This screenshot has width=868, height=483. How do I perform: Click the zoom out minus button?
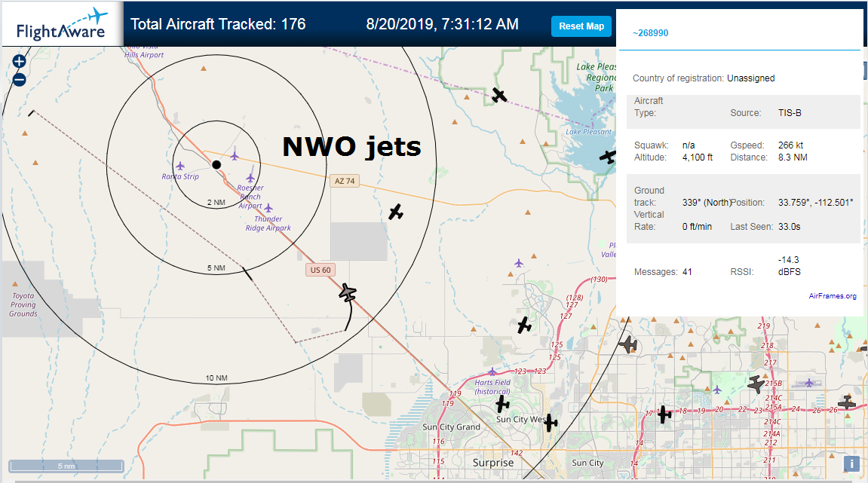(x=20, y=80)
